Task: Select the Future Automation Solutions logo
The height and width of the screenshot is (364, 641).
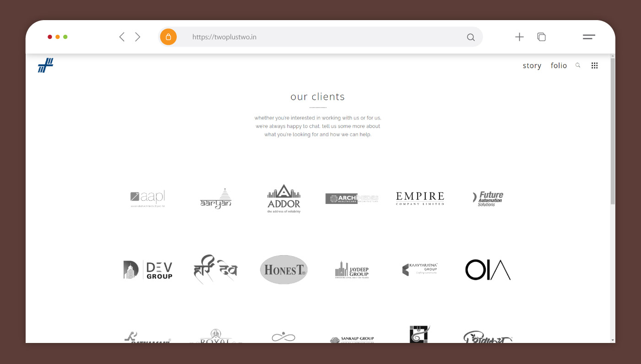Action: point(488,198)
